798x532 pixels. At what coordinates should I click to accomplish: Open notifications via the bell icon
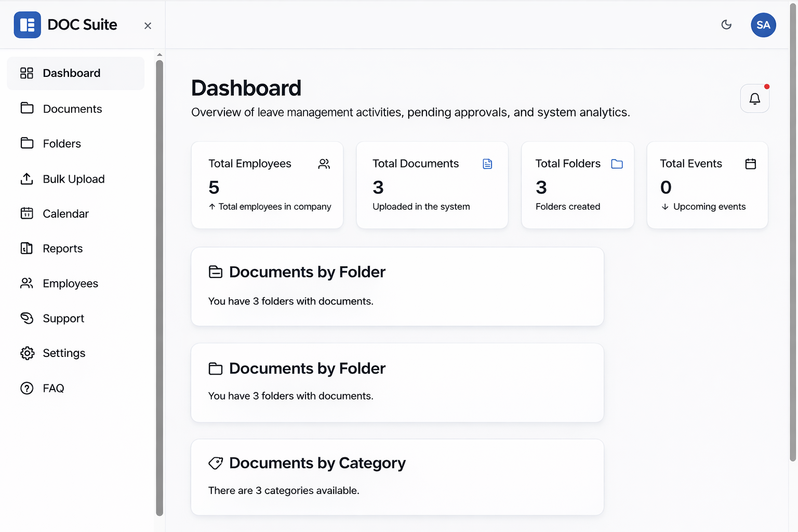pos(754,99)
